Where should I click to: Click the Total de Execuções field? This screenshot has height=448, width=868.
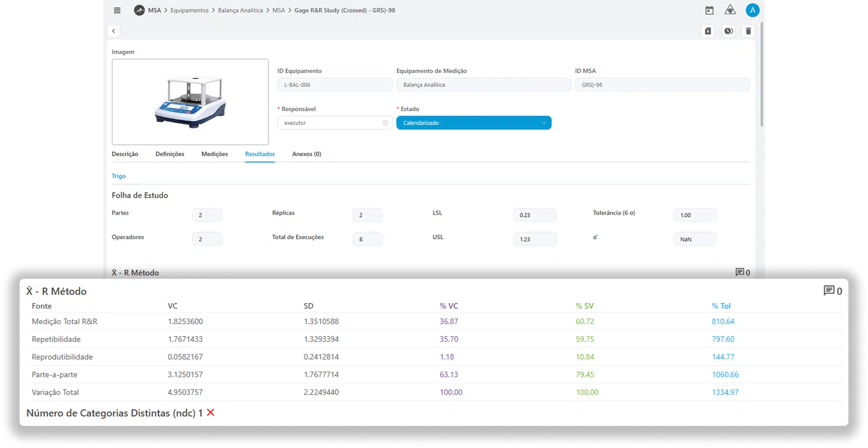coord(368,239)
